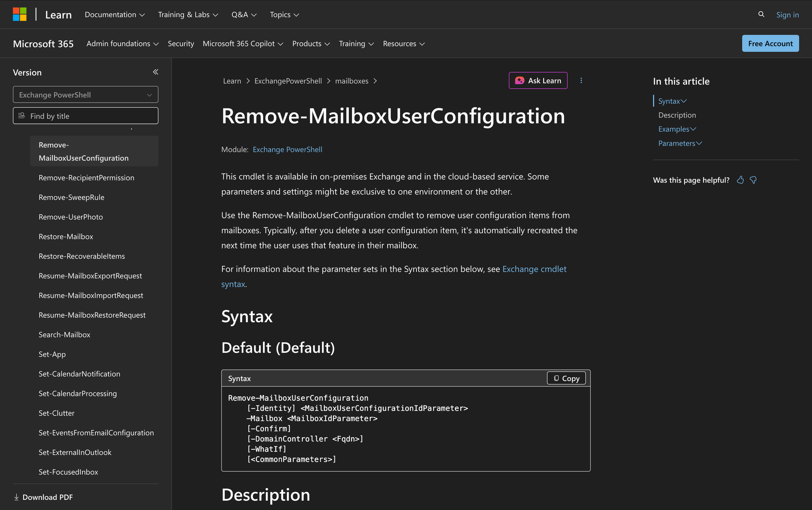Click the Download PDF arrow icon
Screen dimensions: 812x510
tap(17, 497)
